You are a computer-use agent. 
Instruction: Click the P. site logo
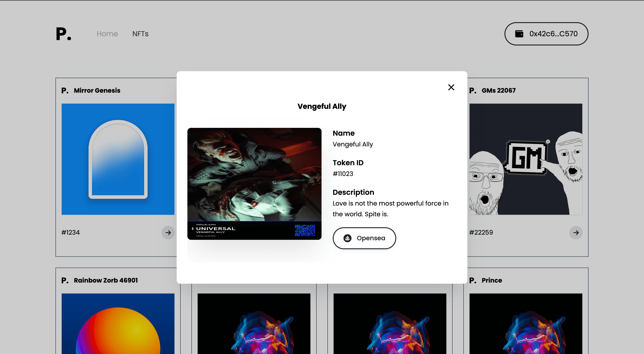click(64, 34)
